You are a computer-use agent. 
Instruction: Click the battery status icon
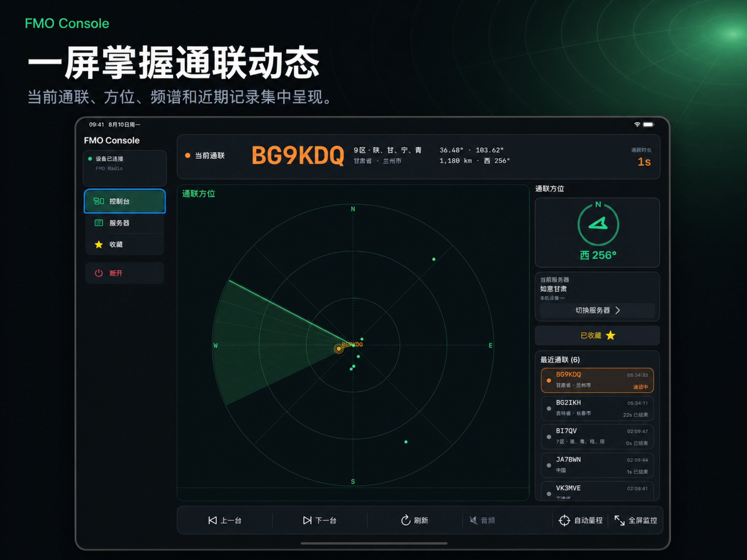coord(648,124)
